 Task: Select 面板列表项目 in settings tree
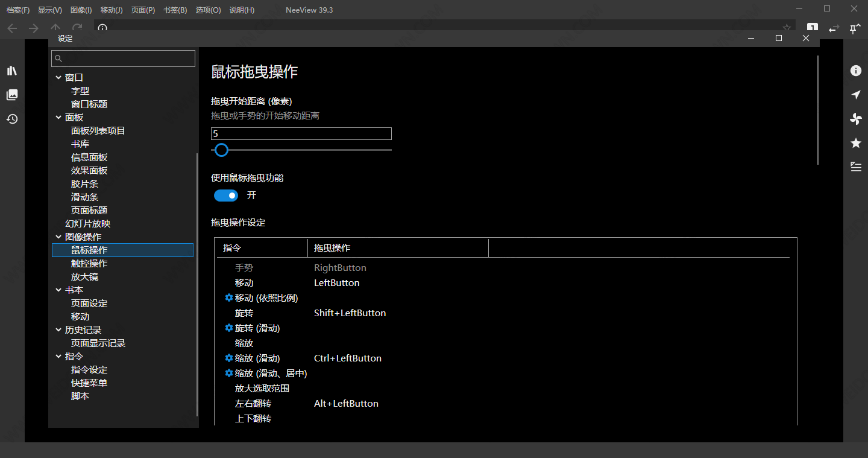coord(98,130)
